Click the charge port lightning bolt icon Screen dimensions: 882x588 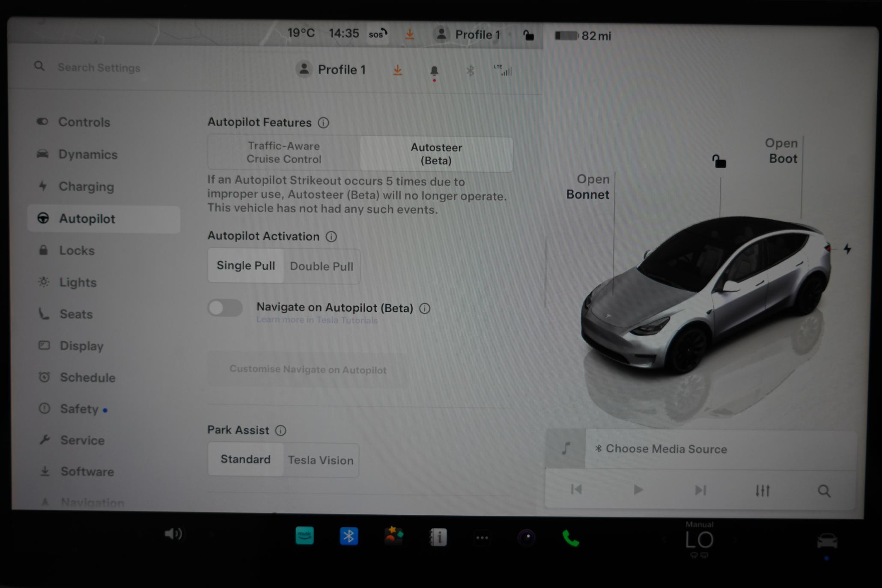pos(847,249)
